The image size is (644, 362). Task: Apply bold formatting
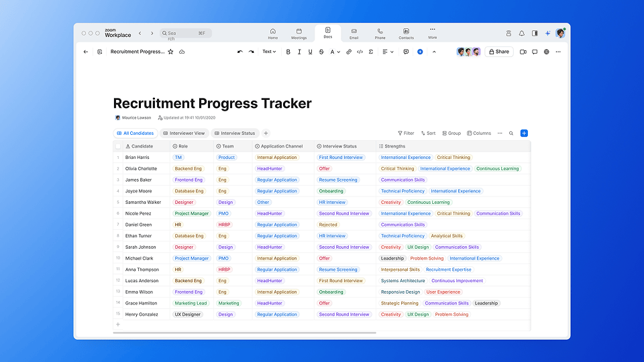[288, 52]
